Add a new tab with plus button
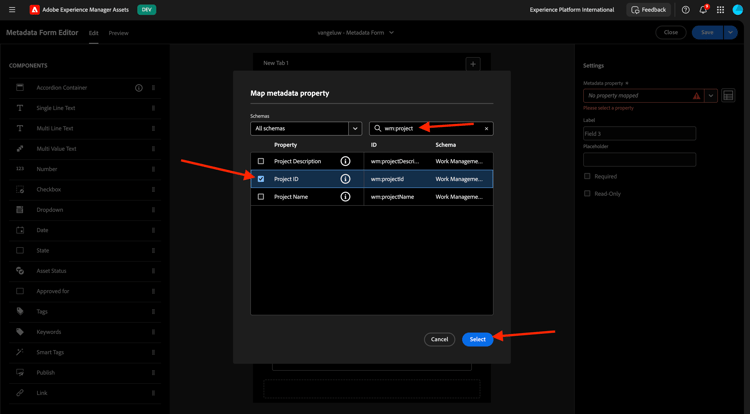Screen dimensions: 750x414 tap(473, 64)
